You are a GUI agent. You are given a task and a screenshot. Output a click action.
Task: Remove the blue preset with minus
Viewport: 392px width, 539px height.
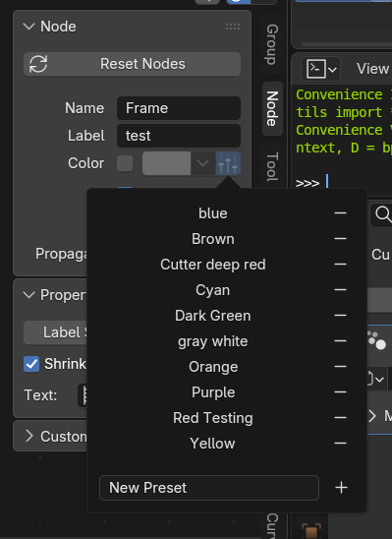[x=340, y=213]
